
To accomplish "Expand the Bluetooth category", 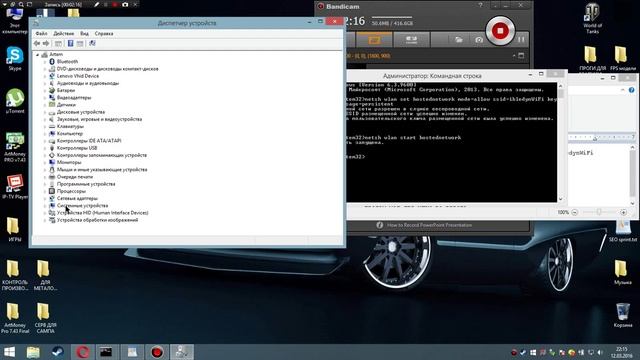I will click(x=44, y=62).
